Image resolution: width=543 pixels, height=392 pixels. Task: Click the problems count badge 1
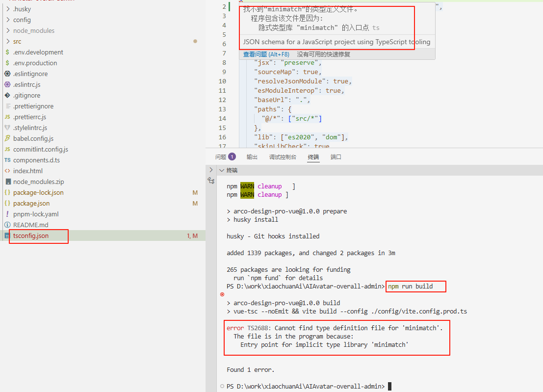click(x=232, y=157)
